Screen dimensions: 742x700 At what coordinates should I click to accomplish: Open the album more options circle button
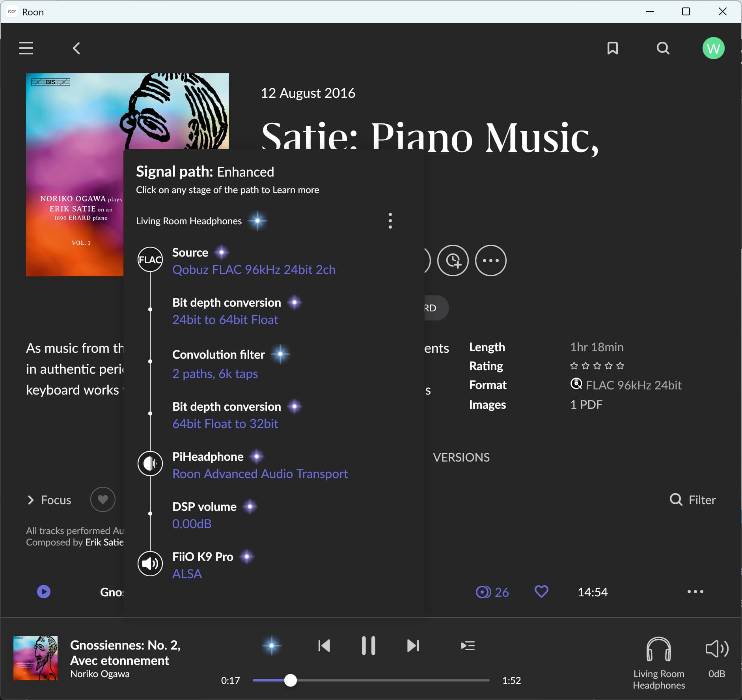coord(490,261)
